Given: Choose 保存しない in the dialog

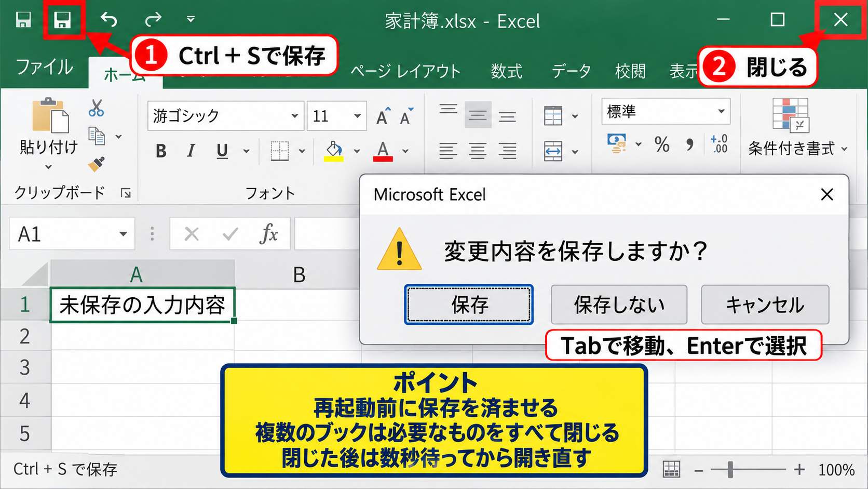Looking at the screenshot, I should coord(619,305).
